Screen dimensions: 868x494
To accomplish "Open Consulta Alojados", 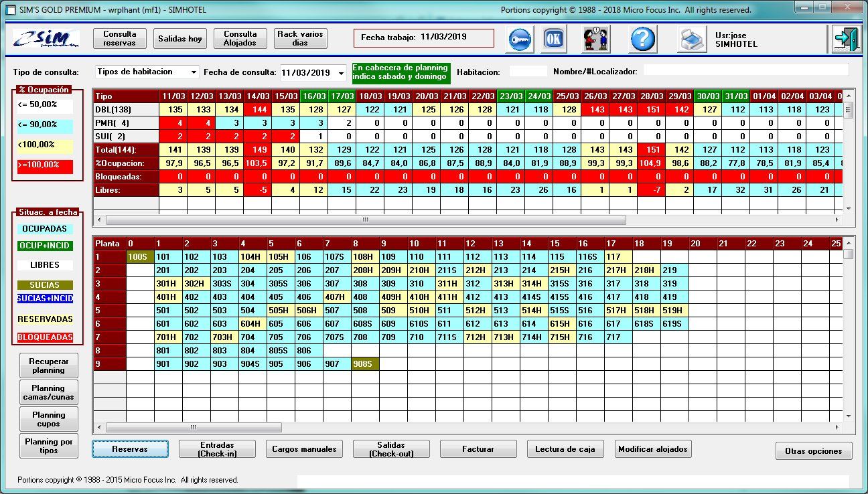I will coord(240,38).
